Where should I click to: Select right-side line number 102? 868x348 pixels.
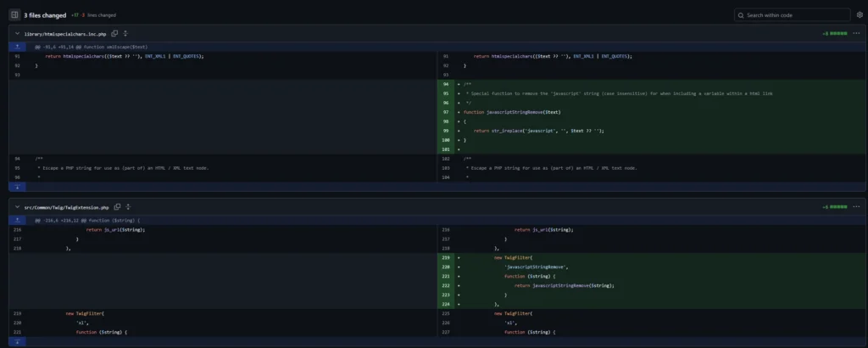446,159
